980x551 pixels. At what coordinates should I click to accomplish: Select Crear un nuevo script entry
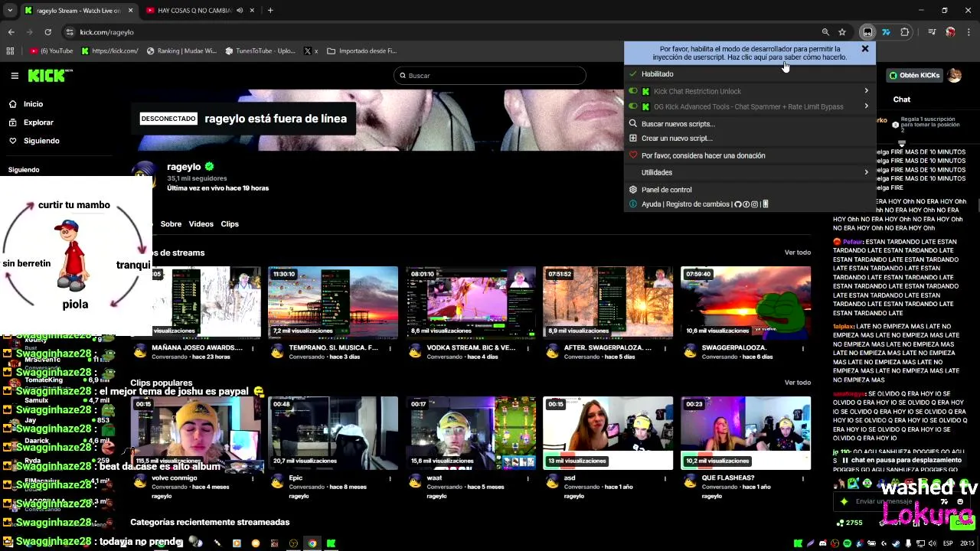point(750,139)
